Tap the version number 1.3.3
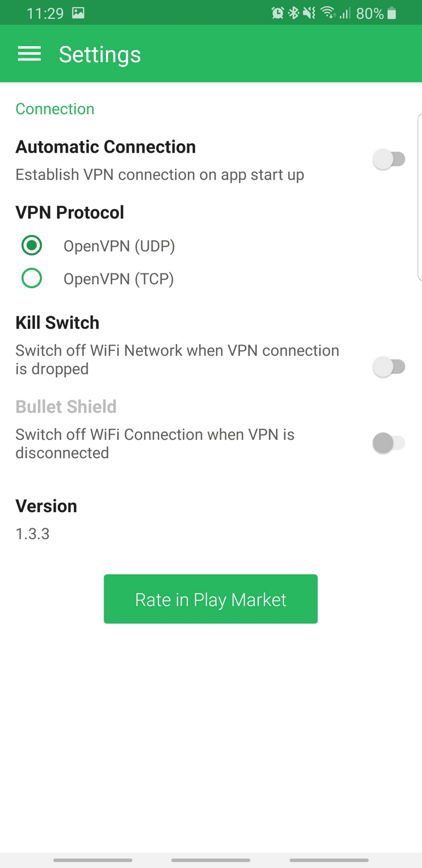This screenshot has height=868, width=422. (33, 534)
